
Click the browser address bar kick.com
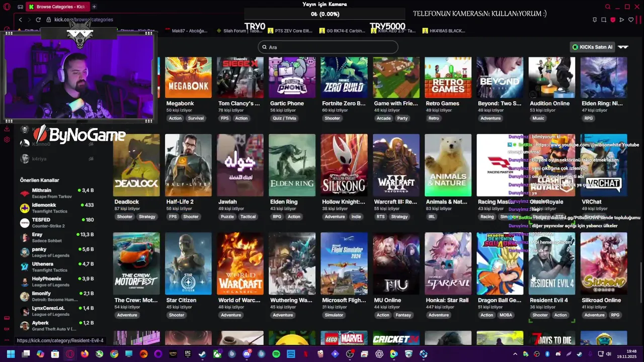pos(84,20)
